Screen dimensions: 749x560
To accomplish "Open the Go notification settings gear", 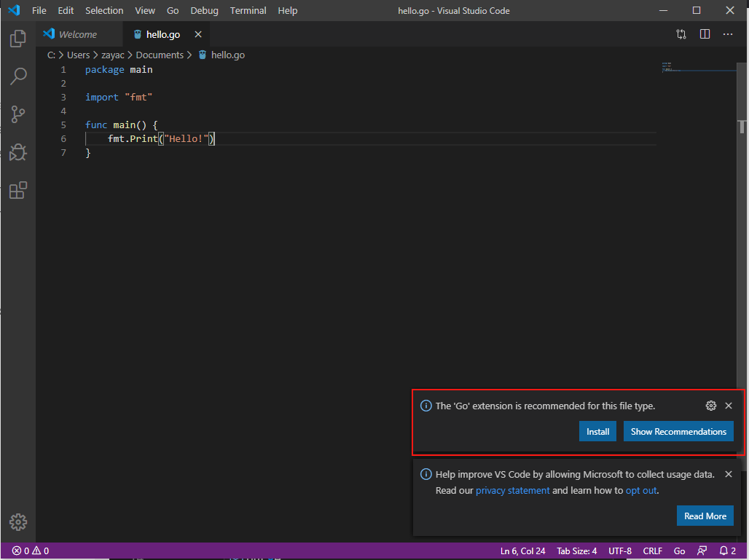I will [711, 406].
